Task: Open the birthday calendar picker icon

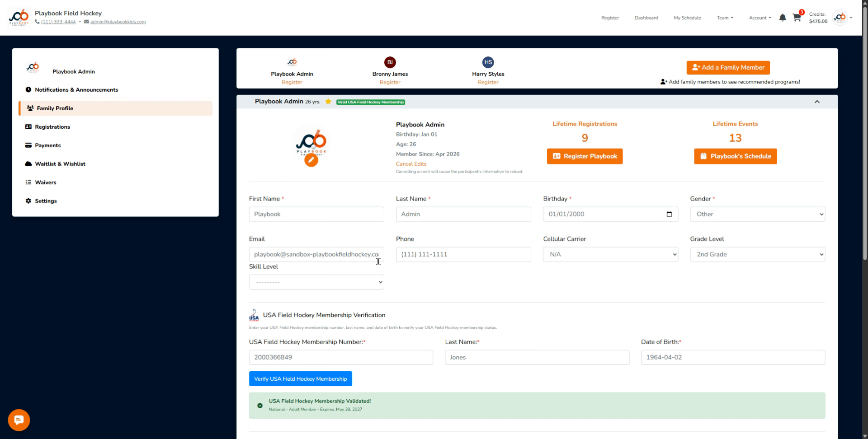Action: (669, 214)
